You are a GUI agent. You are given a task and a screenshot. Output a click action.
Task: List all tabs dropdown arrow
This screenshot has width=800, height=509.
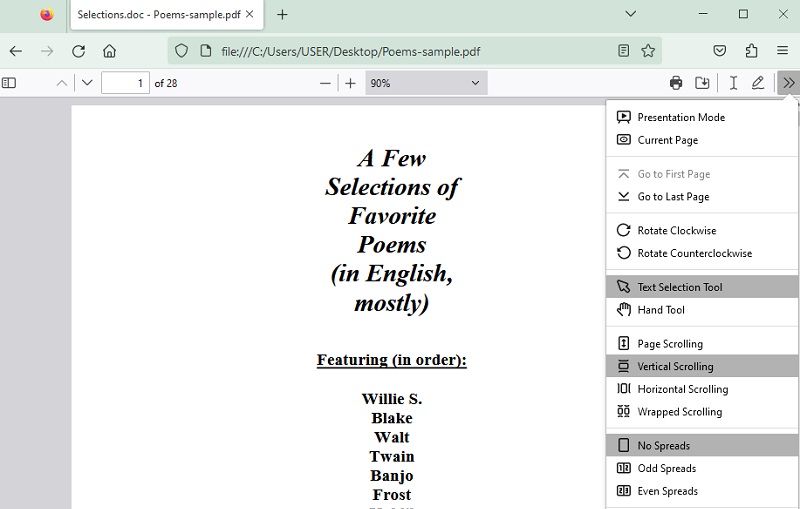[x=631, y=14]
